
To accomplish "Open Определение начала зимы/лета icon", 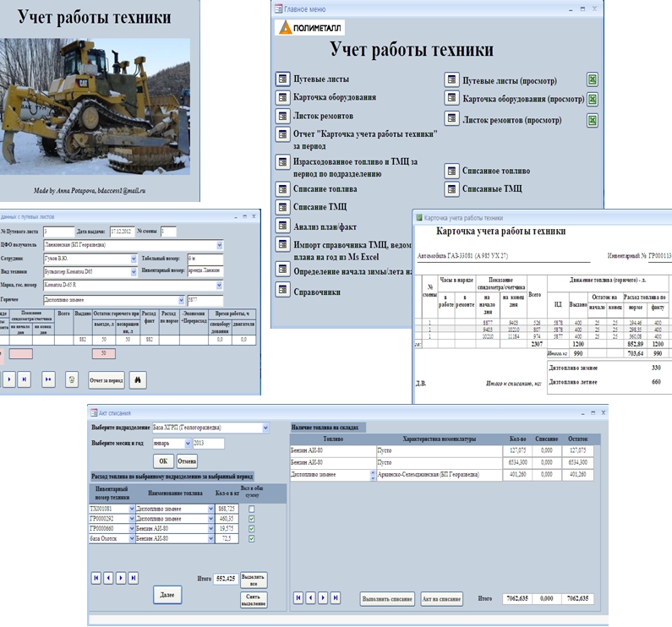I will point(282,270).
